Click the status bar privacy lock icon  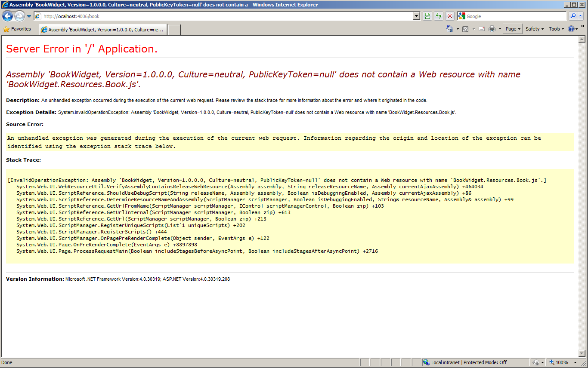[536, 362]
